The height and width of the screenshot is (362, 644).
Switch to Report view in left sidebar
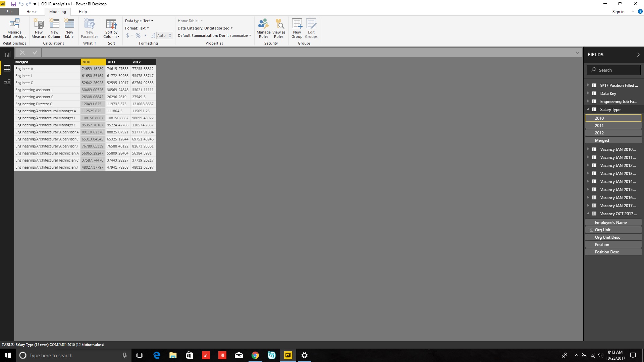point(7,54)
